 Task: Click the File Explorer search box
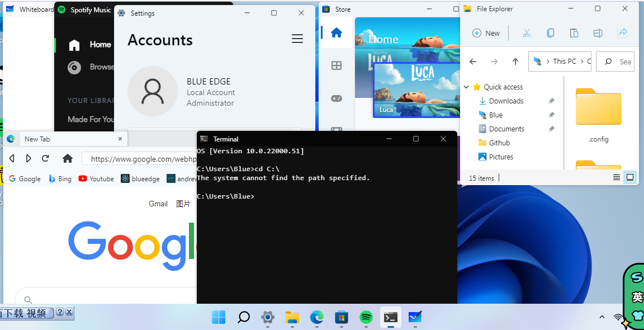615,62
